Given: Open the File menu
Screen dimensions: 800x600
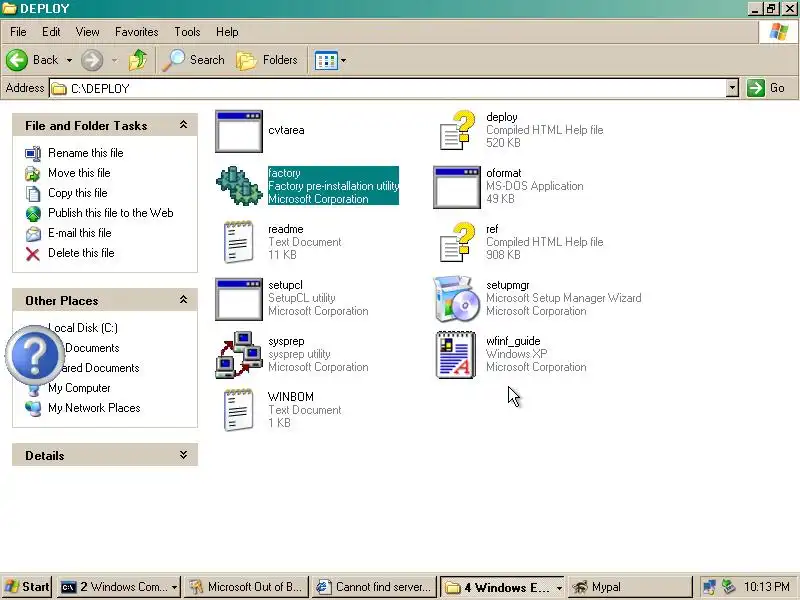Looking at the screenshot, I should (x=18, y=32).
